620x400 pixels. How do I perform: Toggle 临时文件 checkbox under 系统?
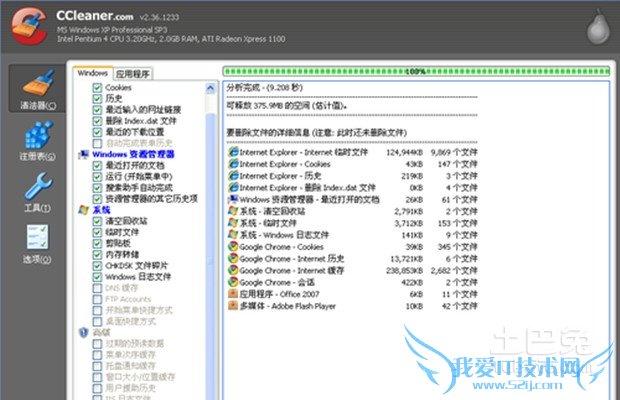[x=97, y=232]
